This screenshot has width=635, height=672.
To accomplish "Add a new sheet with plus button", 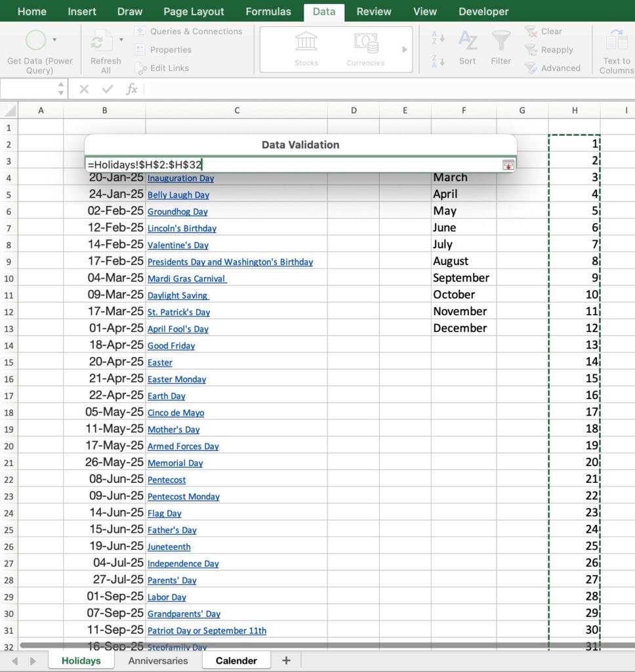I will click(286, 660).
